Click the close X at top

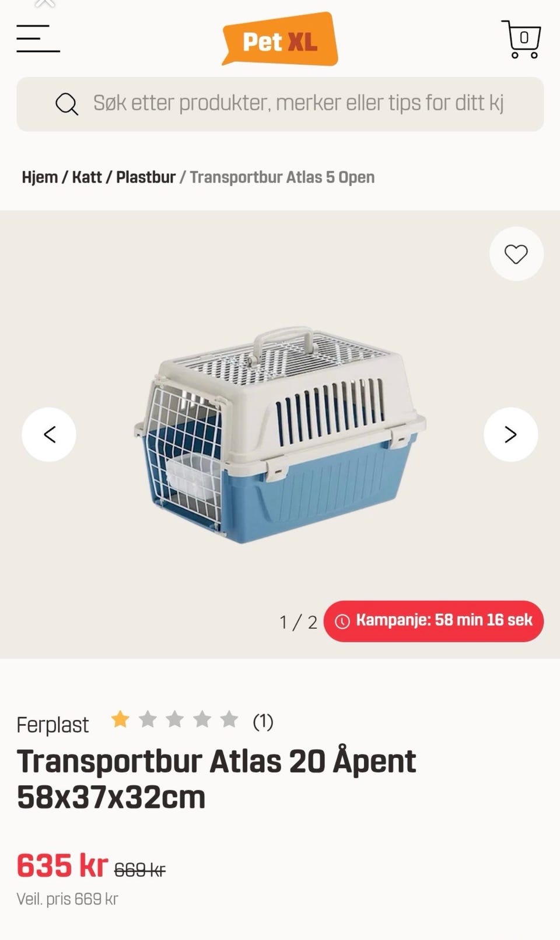point(45,4)
